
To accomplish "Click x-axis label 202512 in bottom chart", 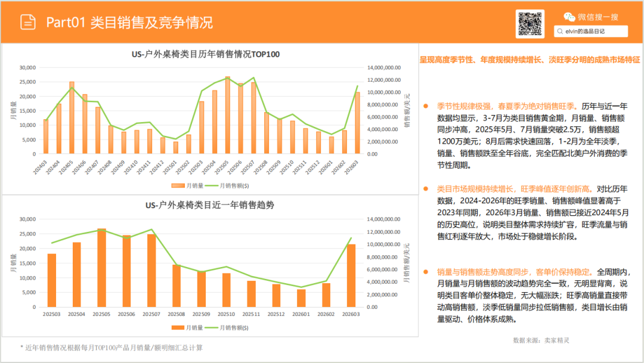I will (x=276, y=314).
